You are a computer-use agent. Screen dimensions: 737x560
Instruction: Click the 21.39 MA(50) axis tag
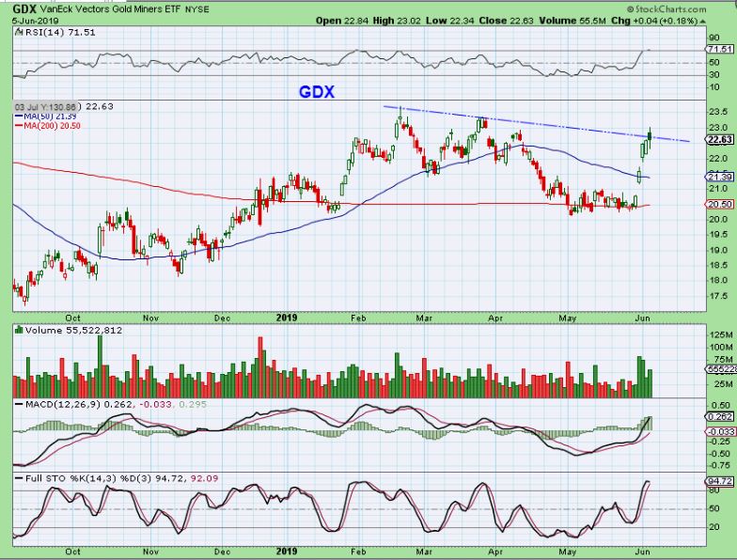[x=720, y=177]
